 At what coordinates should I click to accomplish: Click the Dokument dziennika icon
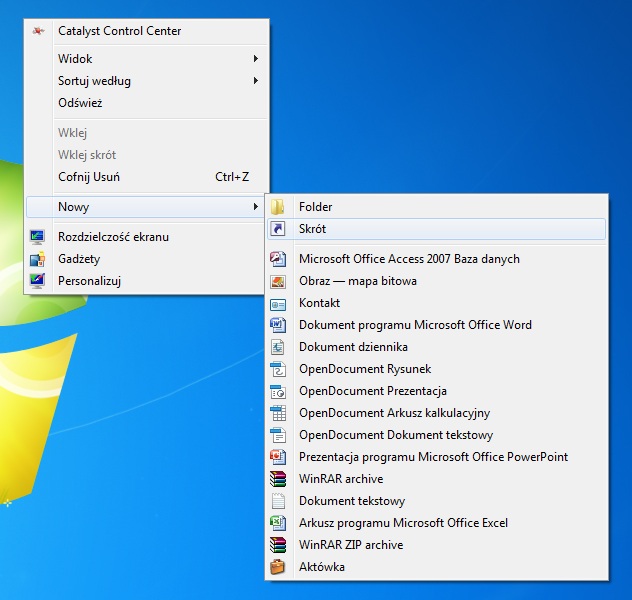tap(278, 347)
